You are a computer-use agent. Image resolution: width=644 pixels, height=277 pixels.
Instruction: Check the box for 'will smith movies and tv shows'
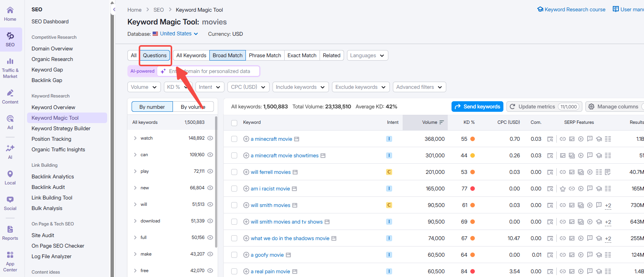(x=234, y=222)
